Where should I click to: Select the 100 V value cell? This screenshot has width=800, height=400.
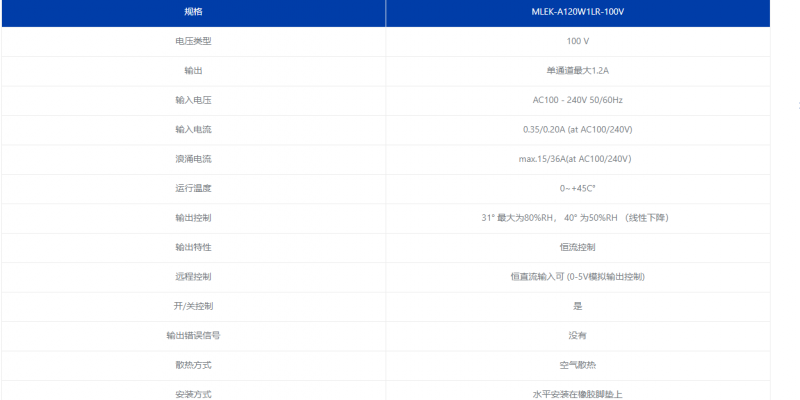[x=578, y=41]
